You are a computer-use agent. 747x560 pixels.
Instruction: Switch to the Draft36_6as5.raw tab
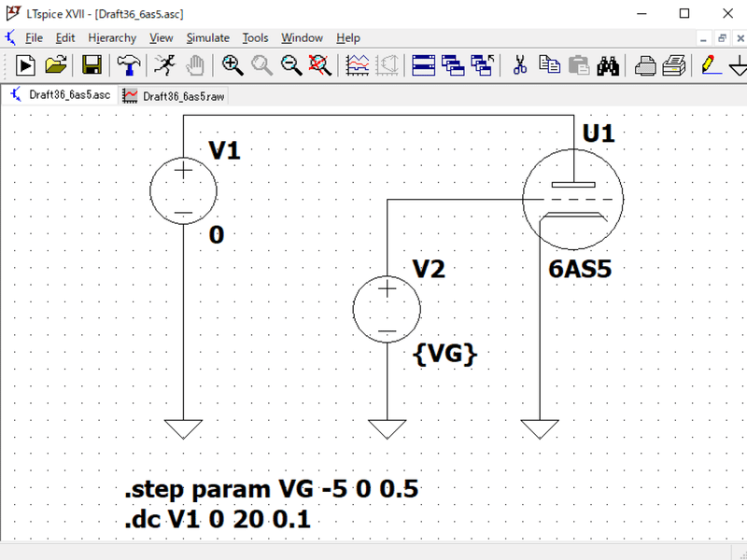coord(174,96)
